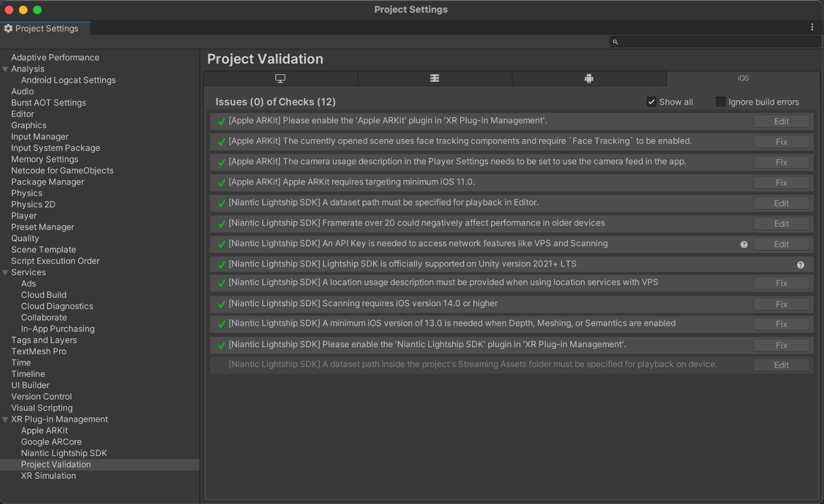Viewport: 824px width, 504px height.
Task: Open Script Execution Order settings
Action: pyautogui.click(x=55, y=261)
